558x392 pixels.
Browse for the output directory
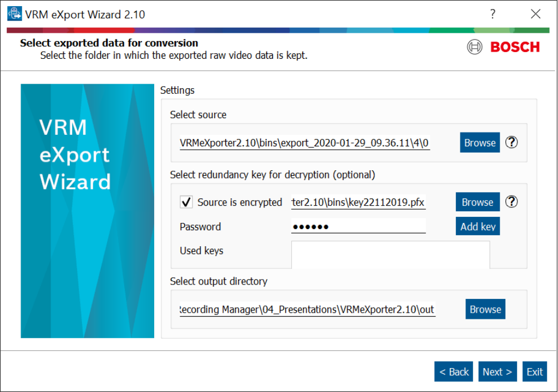[485, 309]
